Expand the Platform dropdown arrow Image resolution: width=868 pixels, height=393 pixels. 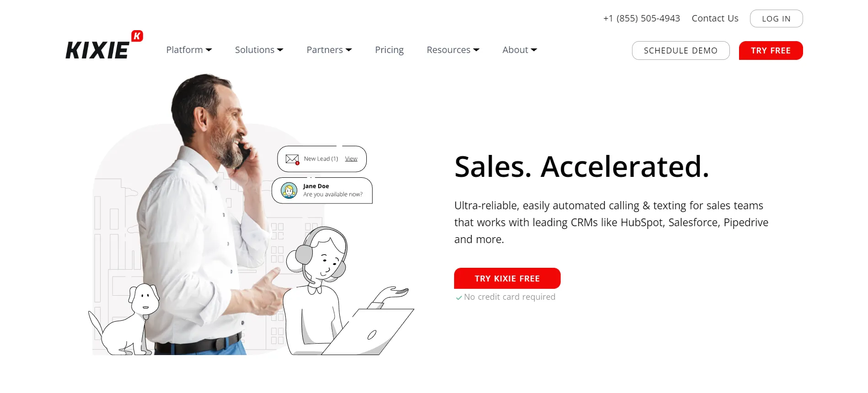point(209,50)
